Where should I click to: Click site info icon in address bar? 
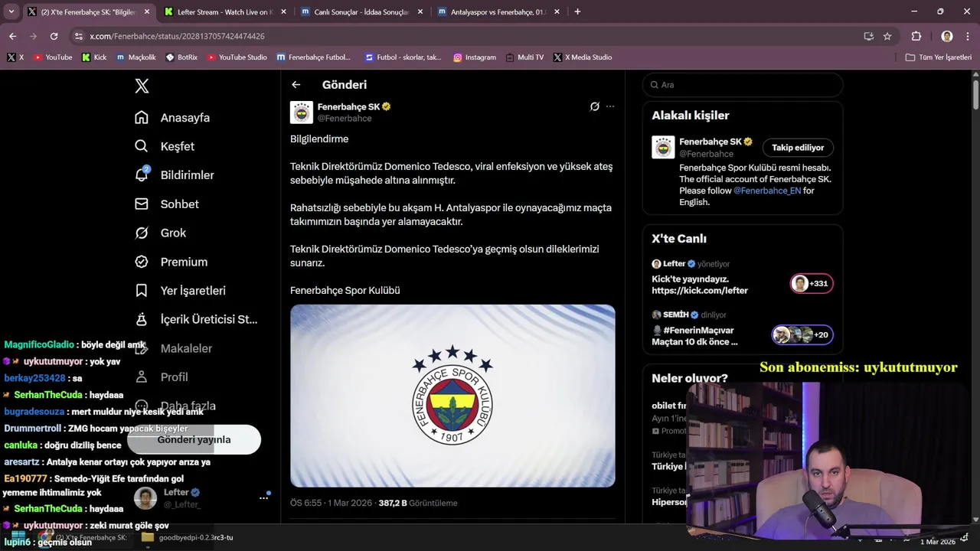78,36
